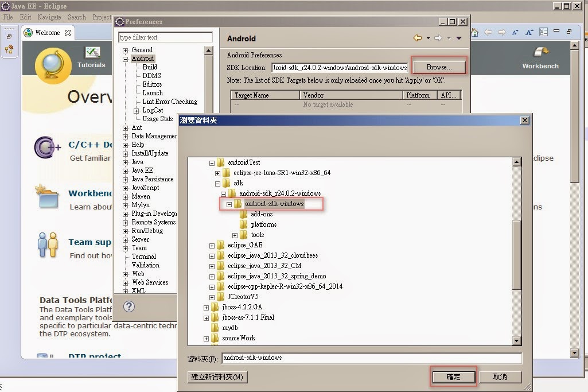Screen dimensions: 588x392
Task: Click the Platform column header
Action: (419, 95)
